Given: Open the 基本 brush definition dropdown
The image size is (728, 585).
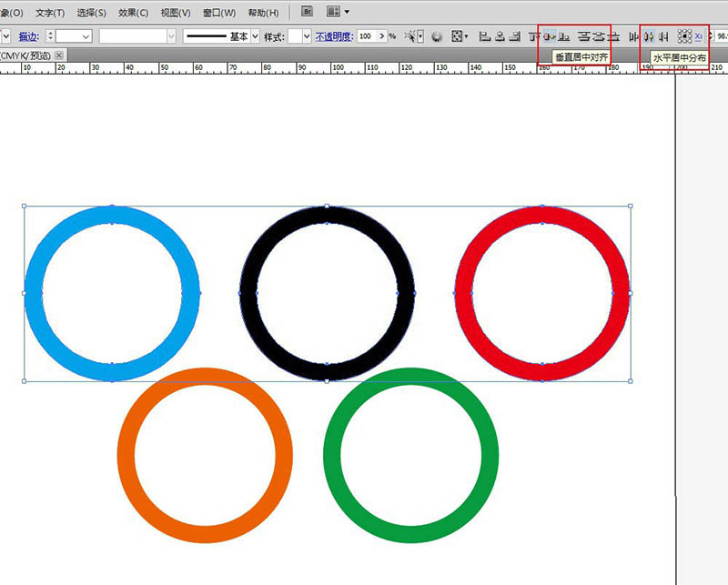Looking at the screenshot, I should point(255,36).
